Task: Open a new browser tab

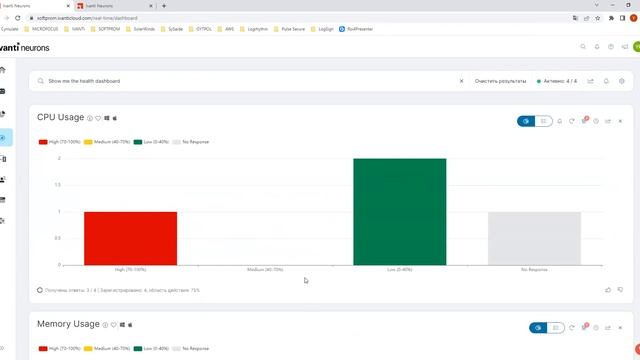Action: (x=164, y=6)
